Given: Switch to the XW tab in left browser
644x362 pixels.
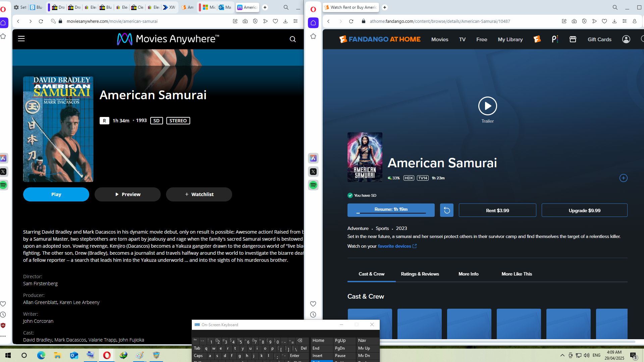Looking at the screenshot, I should click(x=169, y=7).
